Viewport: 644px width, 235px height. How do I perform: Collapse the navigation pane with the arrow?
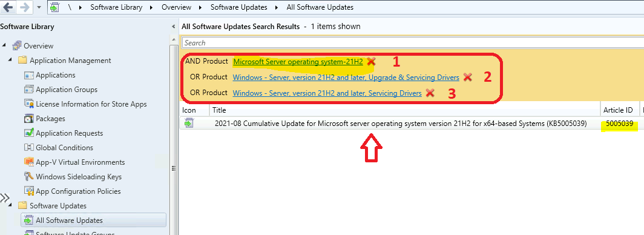173,27
